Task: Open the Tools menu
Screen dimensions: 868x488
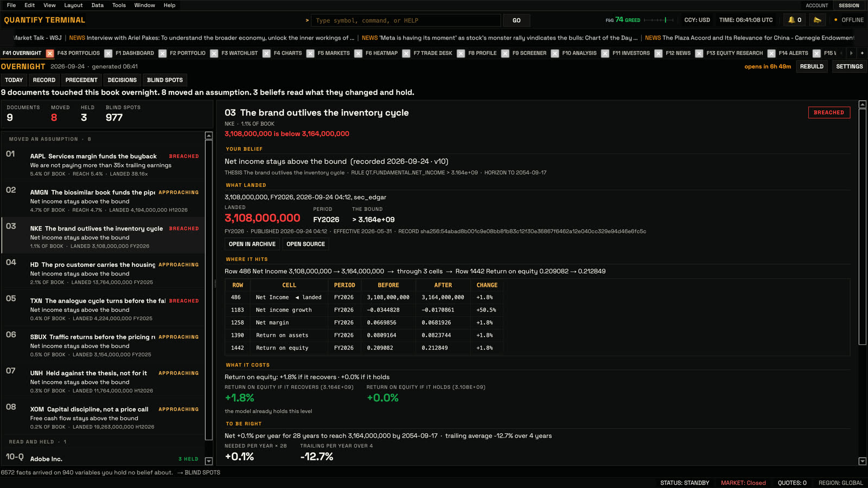Action: (x=119, y=5)
